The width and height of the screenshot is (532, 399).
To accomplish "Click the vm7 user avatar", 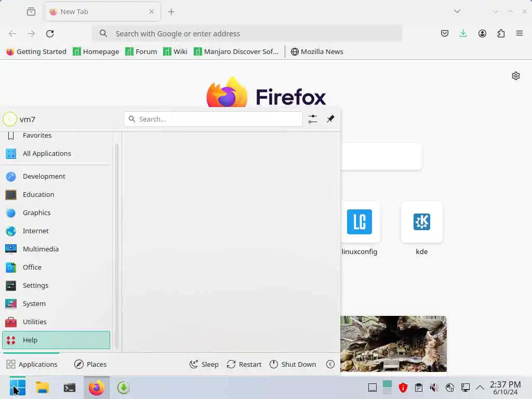I will tap(9, 119).
